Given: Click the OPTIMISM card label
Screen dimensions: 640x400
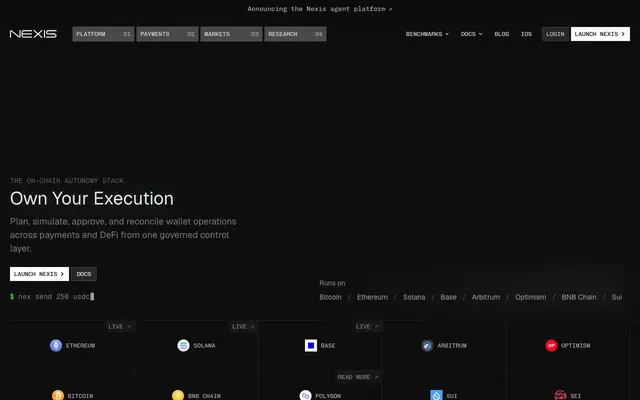Looking at the screenshot, I should 576,346.
